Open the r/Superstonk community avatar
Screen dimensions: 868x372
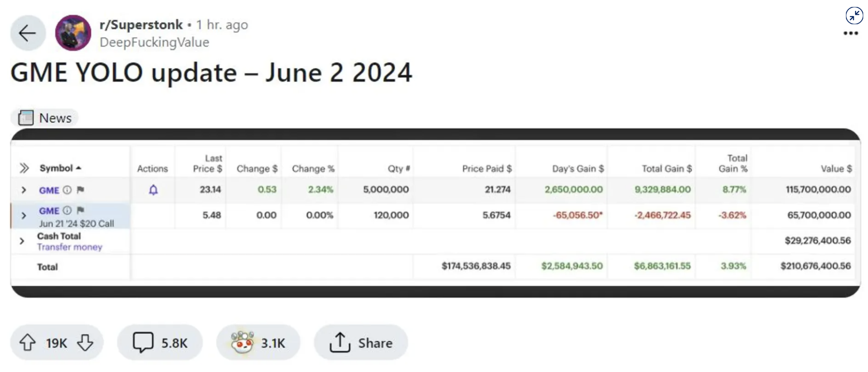click(x=73, y=33)
